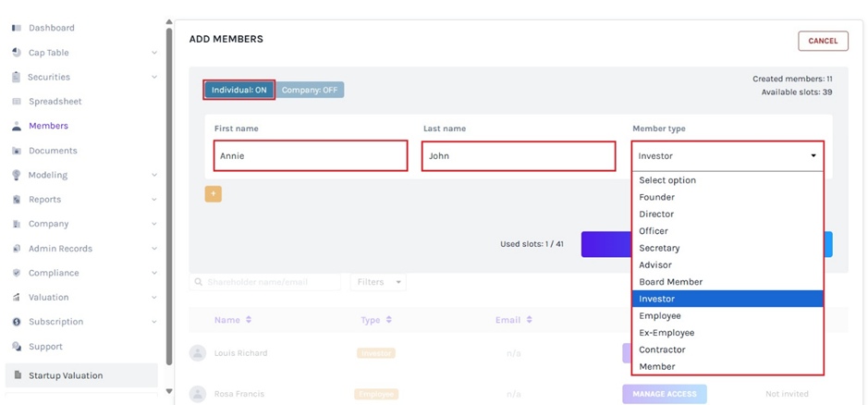Click the Compliance shield icon
This screenshot has height=405, width=868.
click(17, 273)
